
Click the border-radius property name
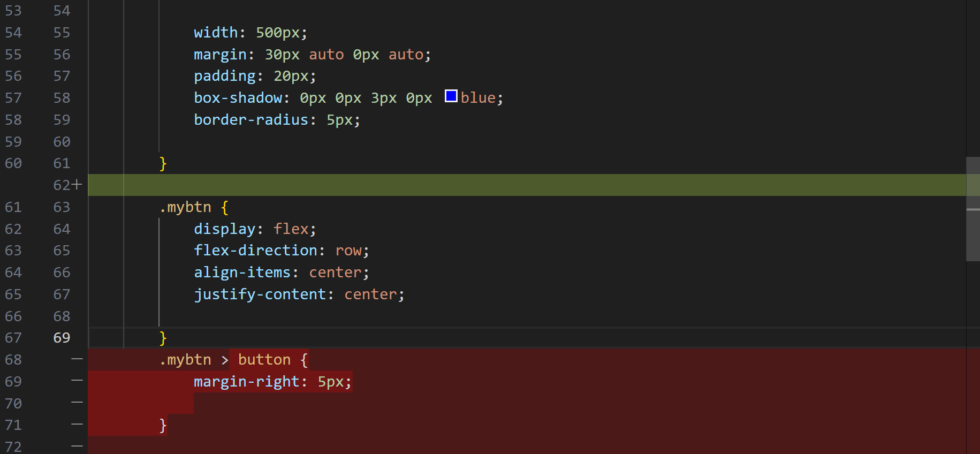(x=251, y=120)
